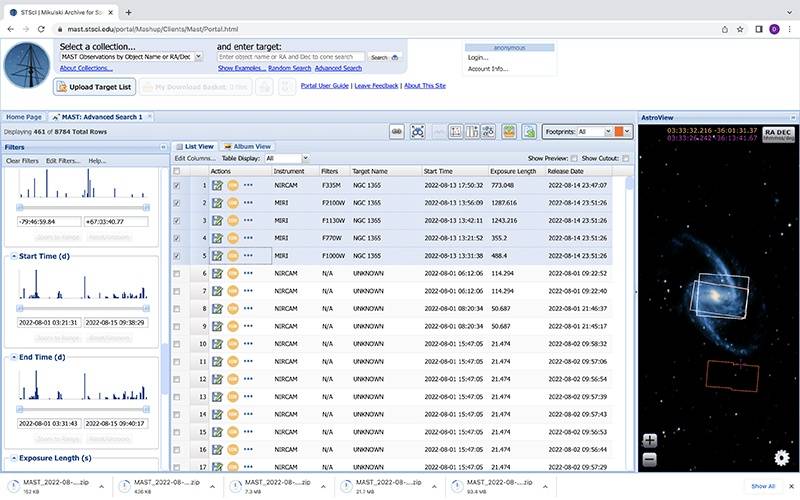Click the orange add-to-basket icon in toolbar
Image resolution: width=800 pixels, height=500 pixels.
[509, 132]
